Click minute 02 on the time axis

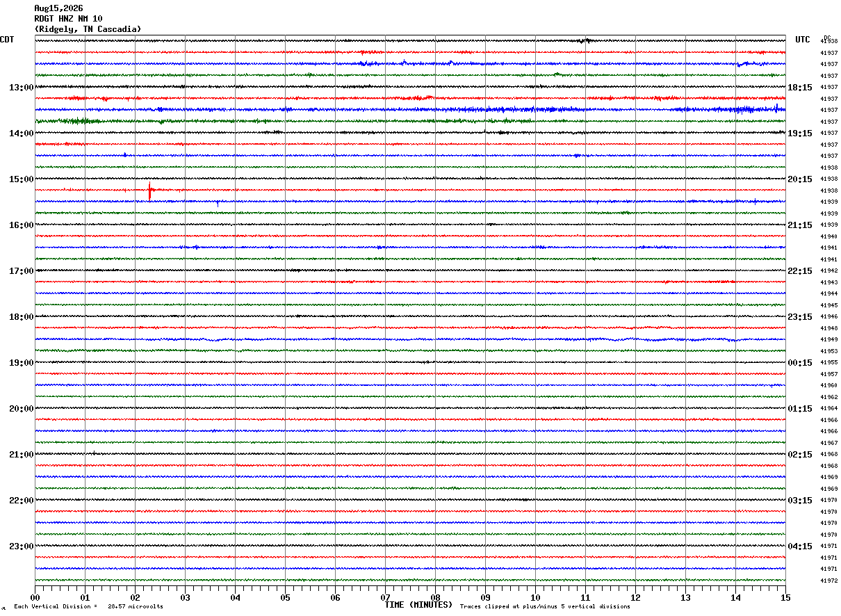point(136,597)
